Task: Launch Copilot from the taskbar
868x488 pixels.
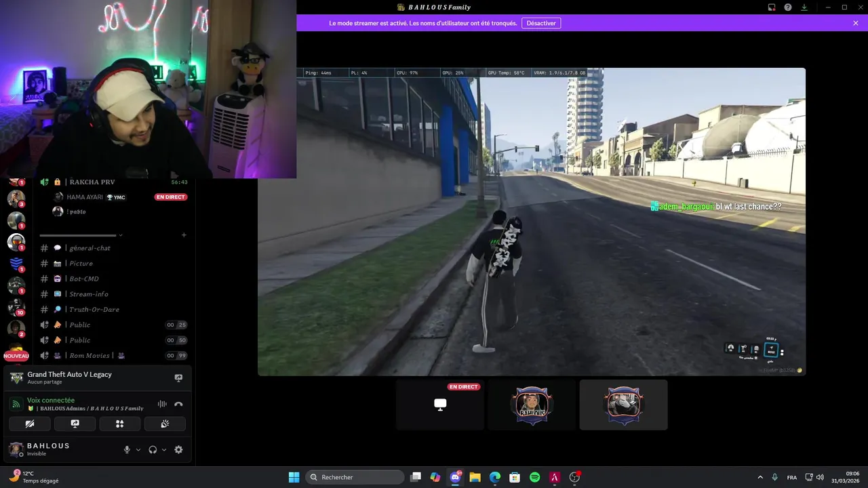Action: 435,477
